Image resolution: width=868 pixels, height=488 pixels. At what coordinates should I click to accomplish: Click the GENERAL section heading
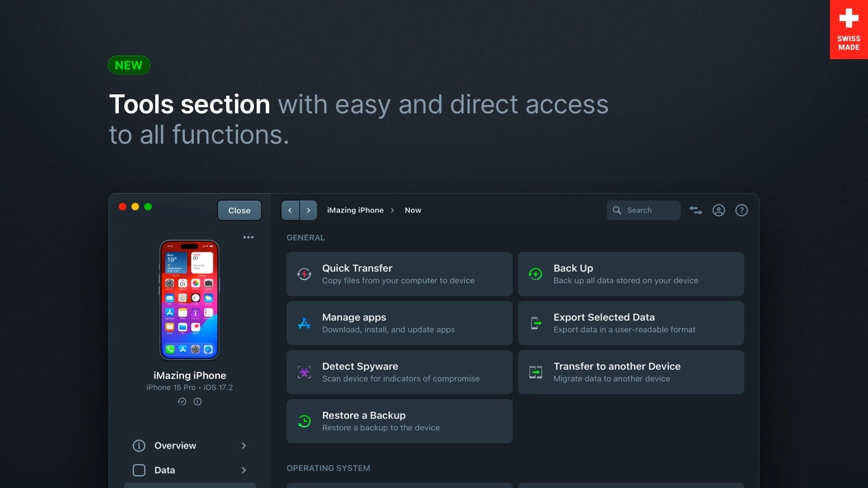pos(305,237)
